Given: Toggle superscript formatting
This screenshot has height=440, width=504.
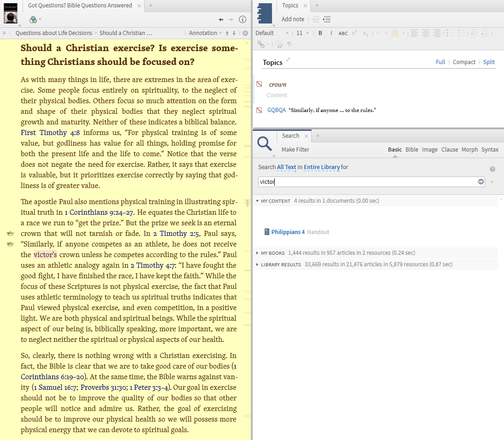Looking at the screenshot, I should coord(354,33).
